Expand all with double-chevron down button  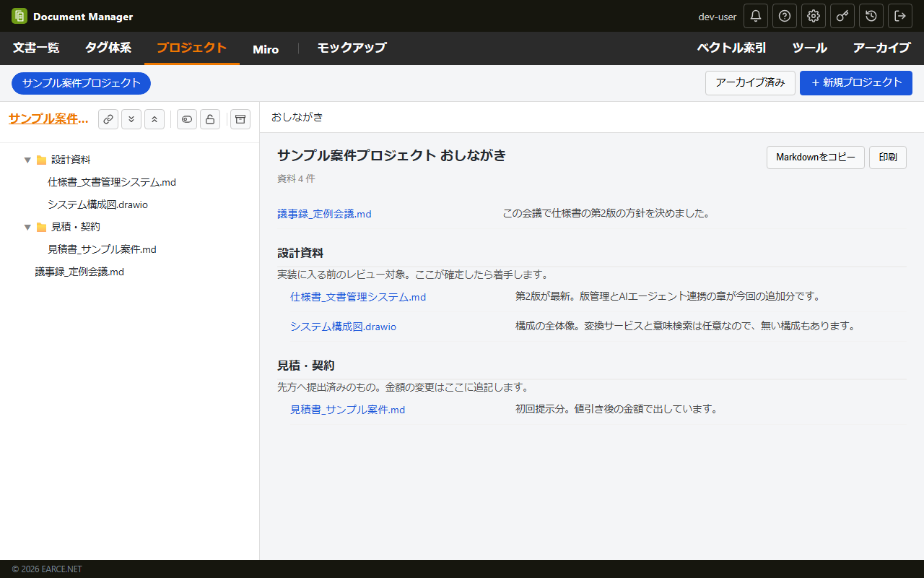pos(131,119)
